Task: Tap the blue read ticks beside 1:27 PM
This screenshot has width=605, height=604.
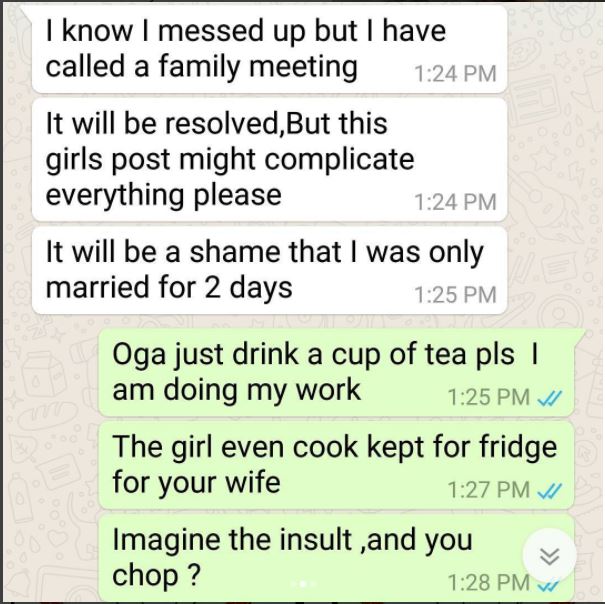Action: pos(550,491)
